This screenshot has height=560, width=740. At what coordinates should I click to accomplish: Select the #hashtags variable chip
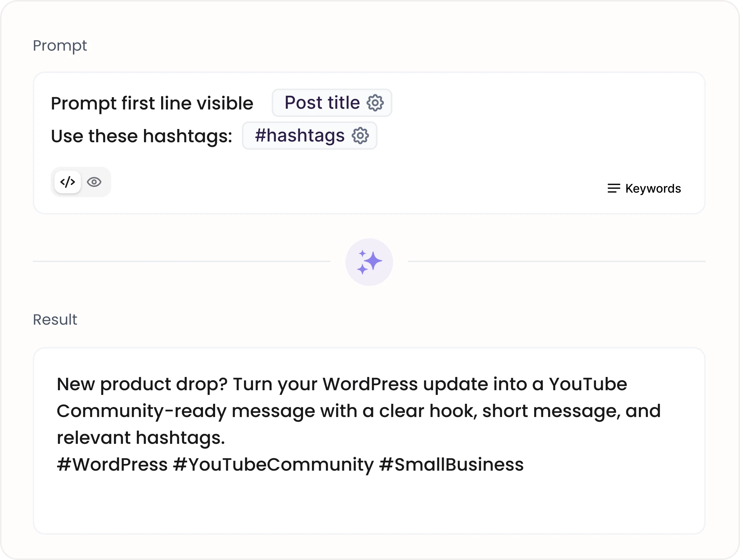tap(309, 136)
